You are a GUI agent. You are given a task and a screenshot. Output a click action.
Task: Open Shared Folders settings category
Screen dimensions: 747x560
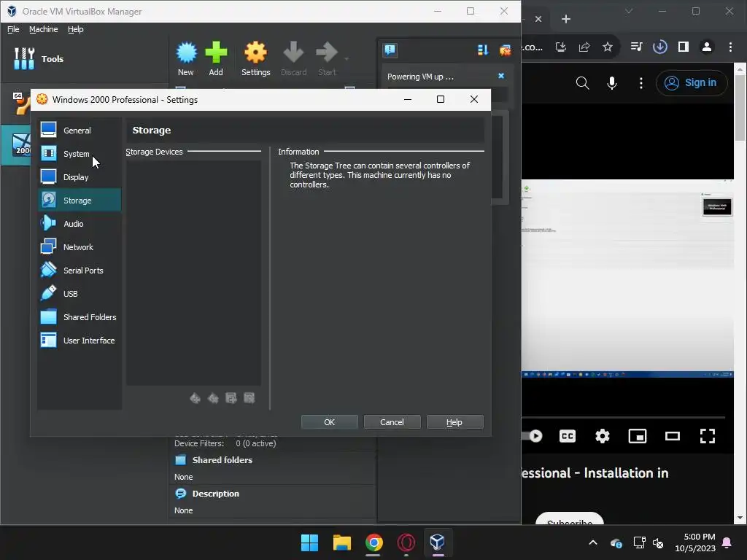point(79,316)
